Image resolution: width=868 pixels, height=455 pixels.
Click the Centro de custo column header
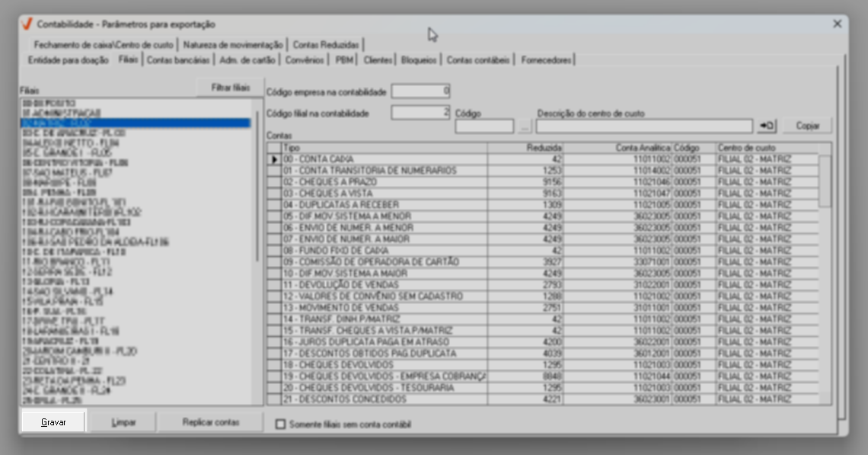(x=767, y=148)
